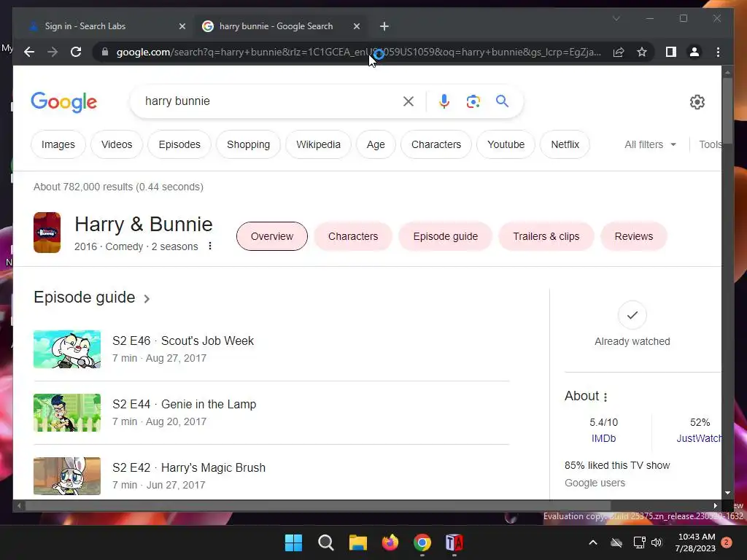This screenshot has width=747, height=560.
Task: Launch Firefox from the taskbar
Action: tap(390, 542)
